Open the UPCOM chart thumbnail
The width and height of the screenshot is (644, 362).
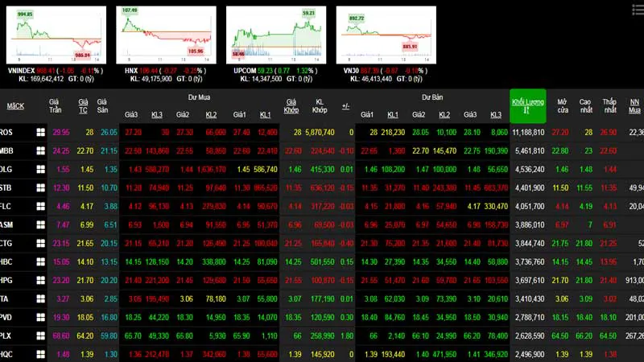(276, 35)
